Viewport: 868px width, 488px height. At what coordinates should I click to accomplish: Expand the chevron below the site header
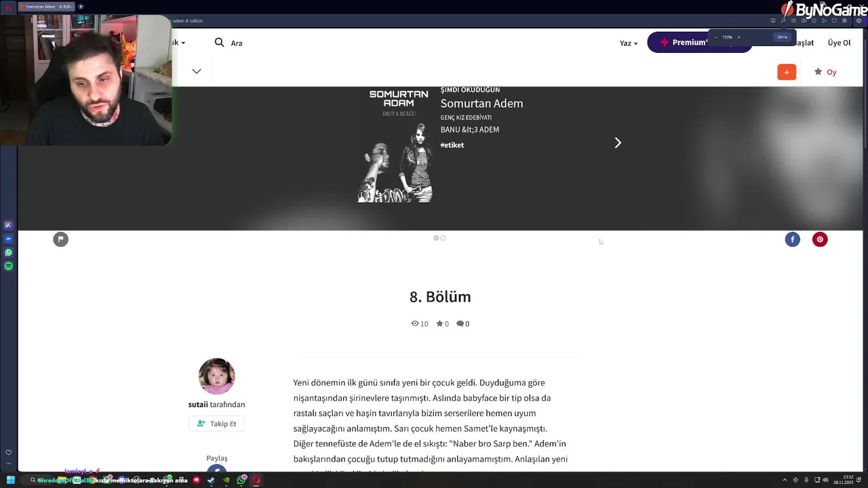pyautogui.click(x=197, y=71)
